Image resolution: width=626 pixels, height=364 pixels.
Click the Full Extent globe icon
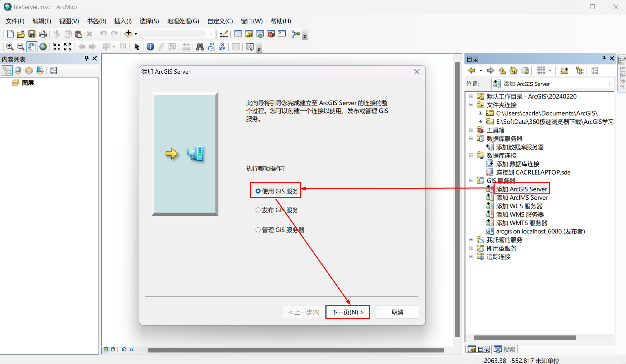(43, 47)
